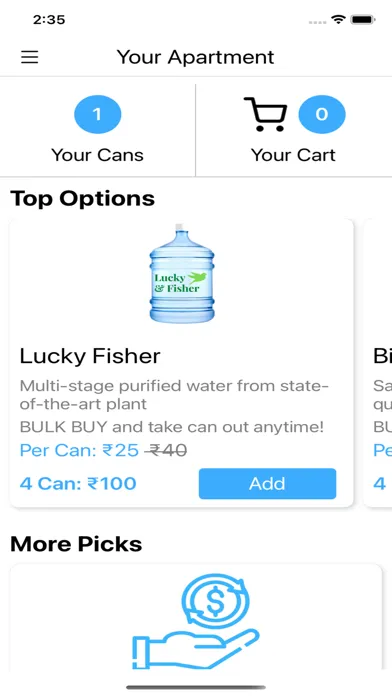Tap the battery status icon
Image resolution: width=392 pixels, height=696 pixels.
363,20
